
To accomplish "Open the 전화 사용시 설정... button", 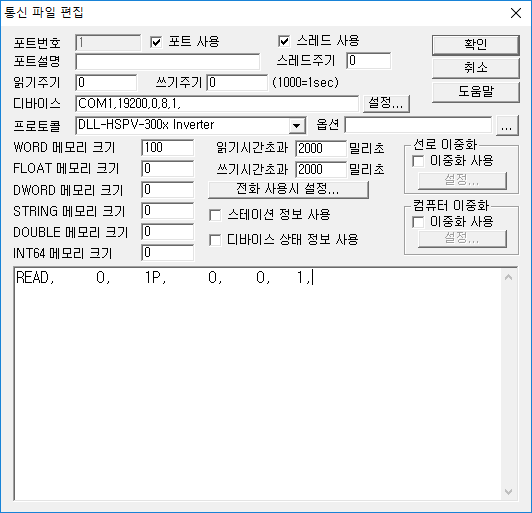I will [x=288, y=189].
